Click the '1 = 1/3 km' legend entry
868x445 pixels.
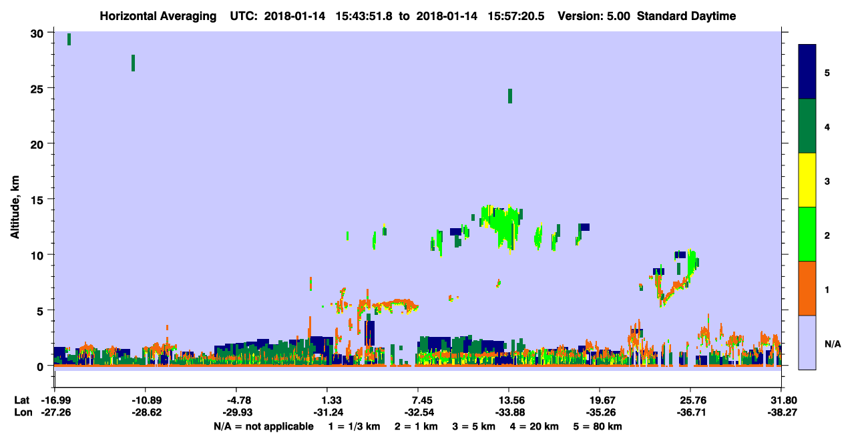pyautogui.click(x=353, y=426)
